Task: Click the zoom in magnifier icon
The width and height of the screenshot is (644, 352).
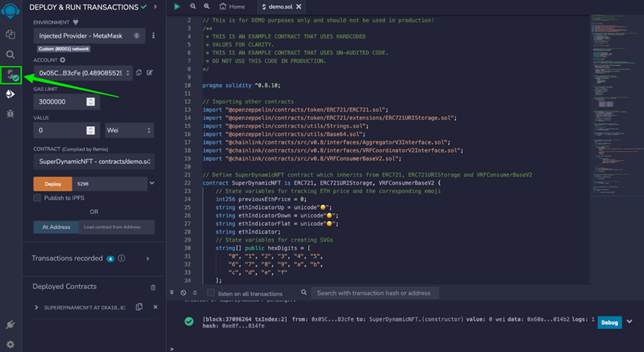Action: pos(206,6)
